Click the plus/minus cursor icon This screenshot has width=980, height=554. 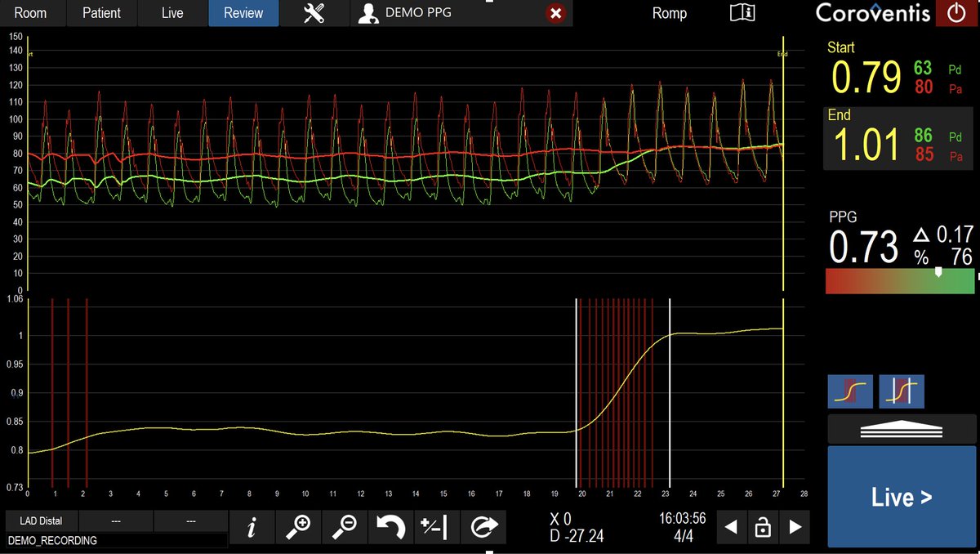click(438, 528)
